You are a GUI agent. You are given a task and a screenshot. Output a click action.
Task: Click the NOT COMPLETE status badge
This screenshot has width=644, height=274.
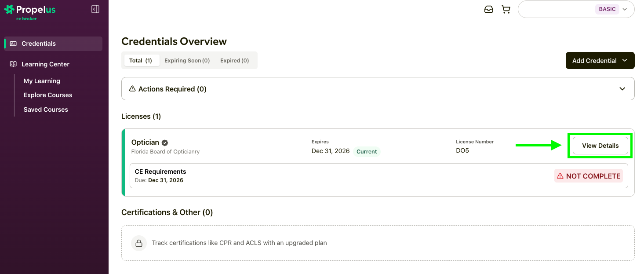tap(588, 176)
